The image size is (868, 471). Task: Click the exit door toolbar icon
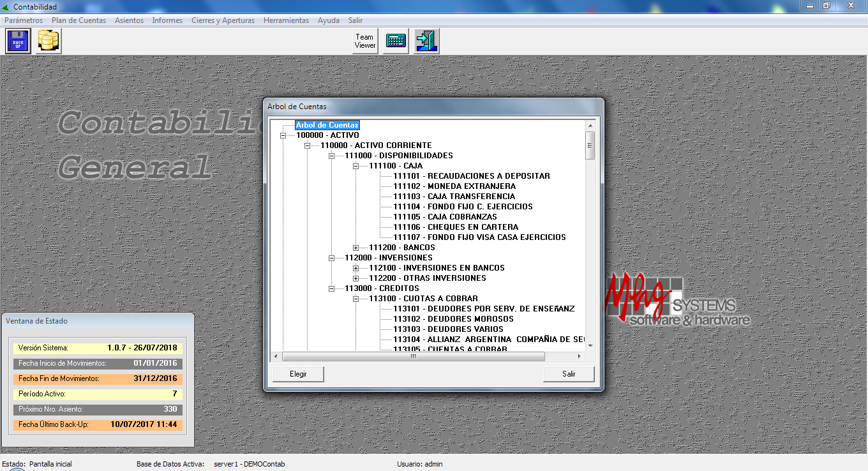click(426, 41)
